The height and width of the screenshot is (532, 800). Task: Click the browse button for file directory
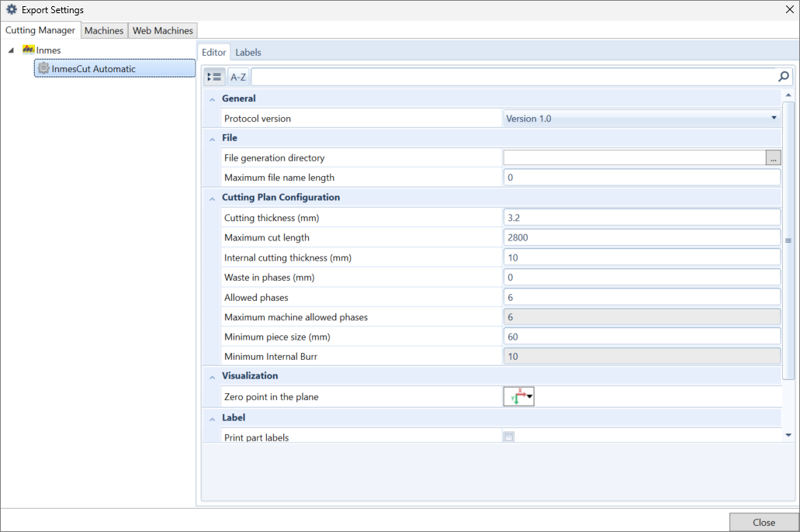pyautogui.click(x=773, y=157)
